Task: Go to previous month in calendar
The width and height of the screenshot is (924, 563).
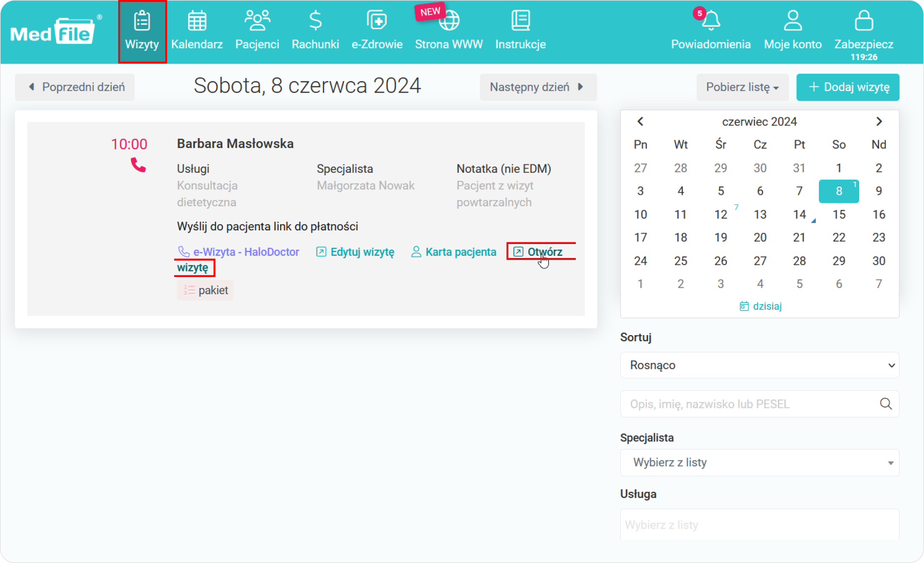Action: (641, 122)
